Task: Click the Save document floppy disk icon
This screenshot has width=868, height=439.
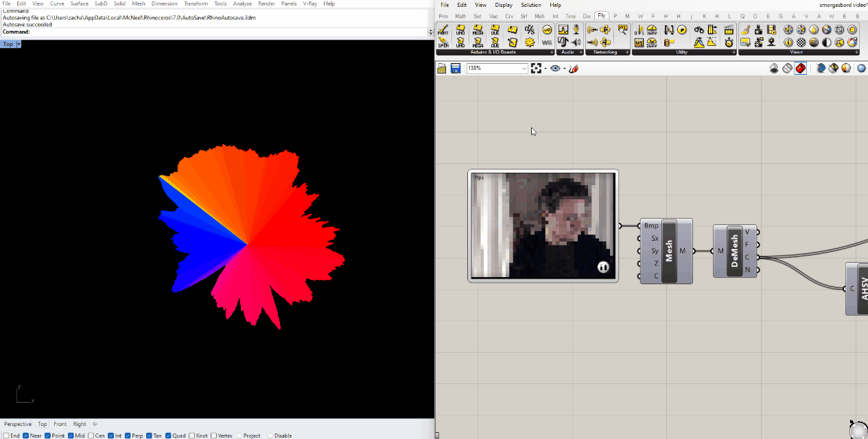Action: 455,69
